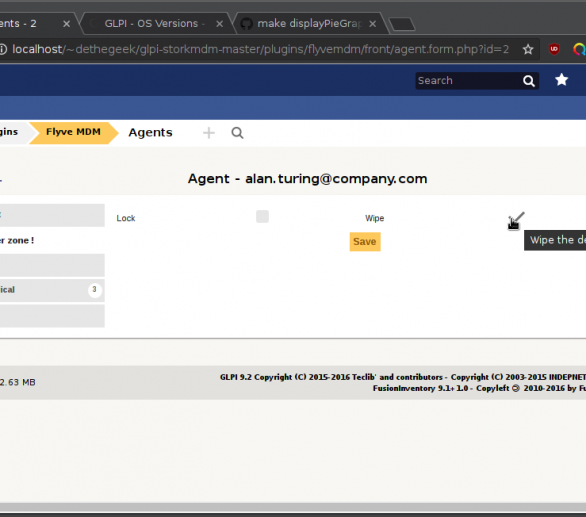Click the GitHub favicon on make displayPieGraph tab

tap(246, 24)
